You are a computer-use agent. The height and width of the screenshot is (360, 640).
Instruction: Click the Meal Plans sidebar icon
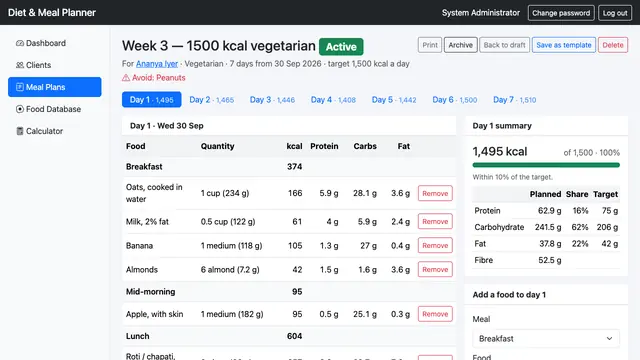click(20, 87)
